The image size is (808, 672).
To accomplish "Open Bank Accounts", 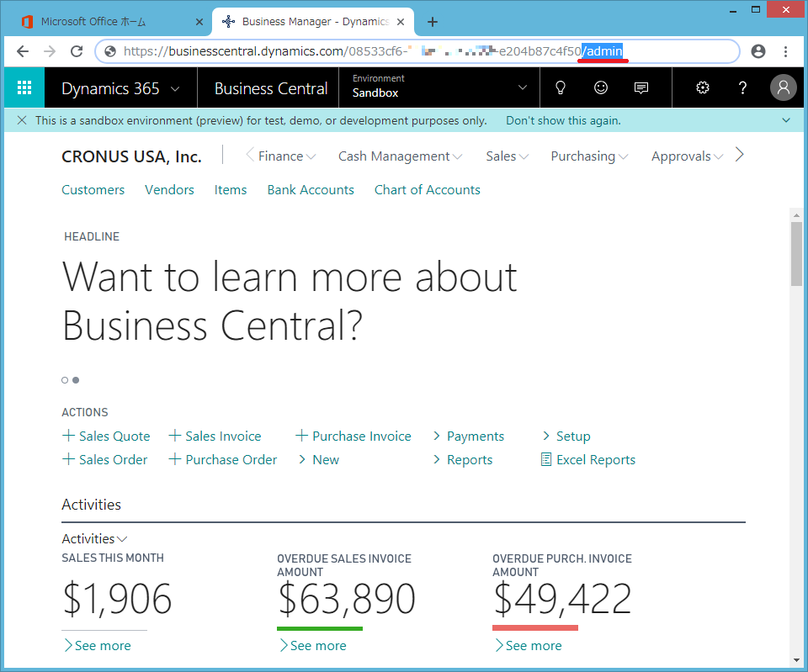I will pos(311,189).
